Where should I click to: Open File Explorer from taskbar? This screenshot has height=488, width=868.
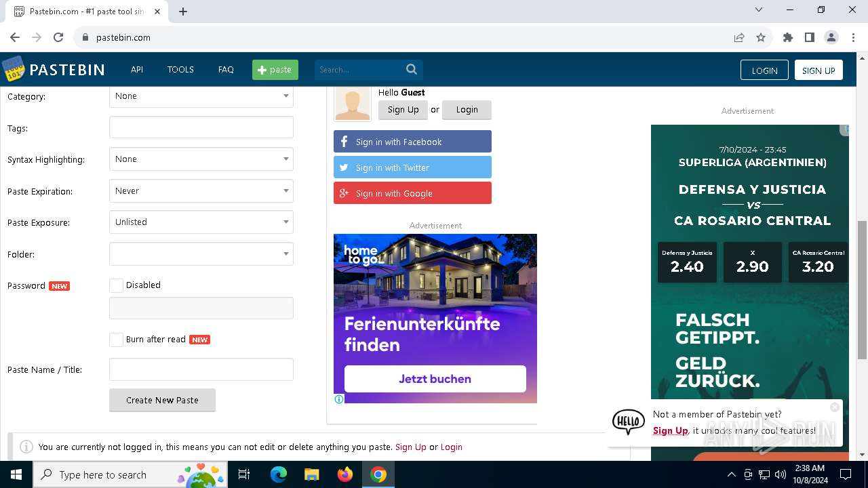coord(311,474)
